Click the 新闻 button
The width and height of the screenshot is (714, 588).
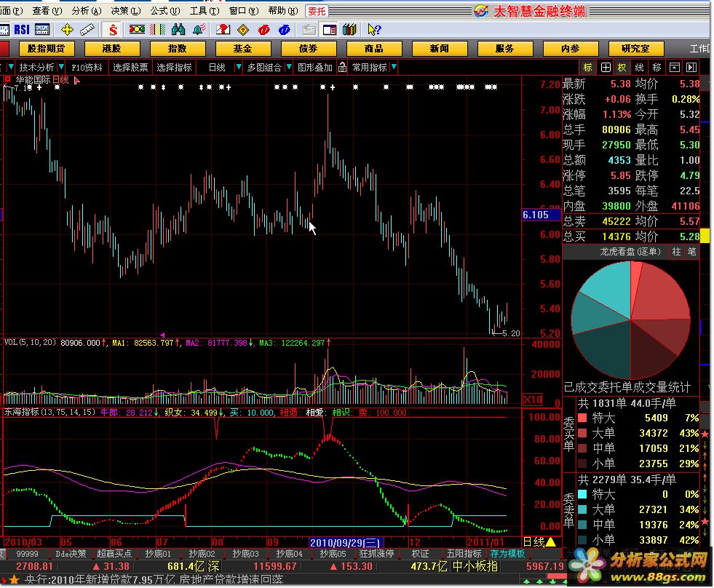click(440, 48)
